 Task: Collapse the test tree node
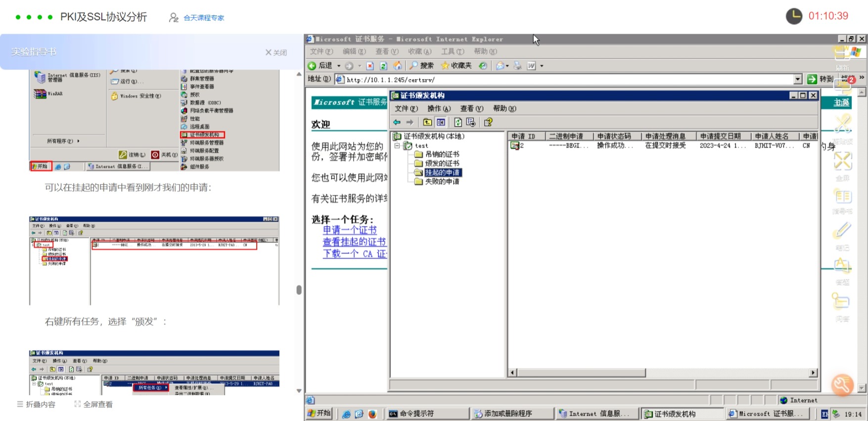point(397,146)
